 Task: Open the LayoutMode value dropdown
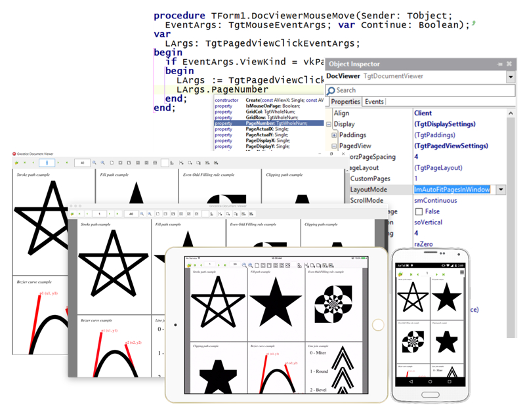(501, 190)
